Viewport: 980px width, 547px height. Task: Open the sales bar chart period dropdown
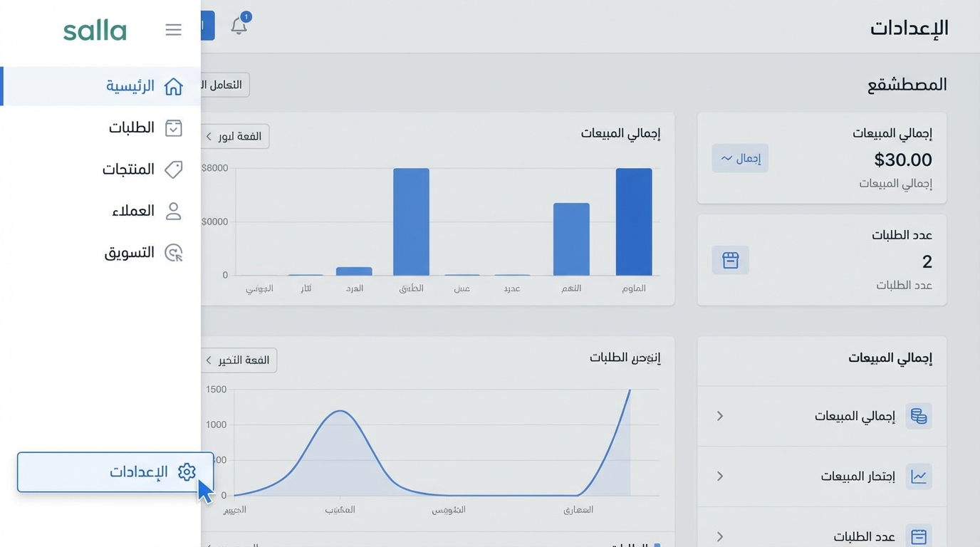235,136
